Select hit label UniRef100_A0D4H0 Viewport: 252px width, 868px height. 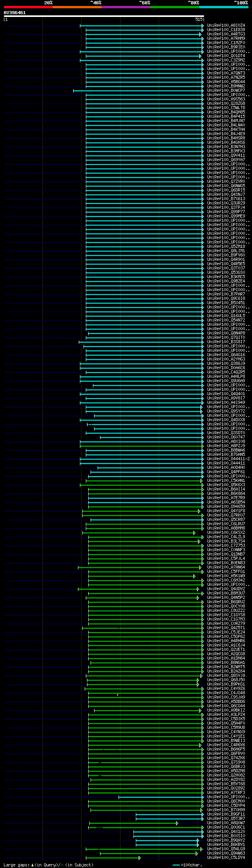pos(226,468)
